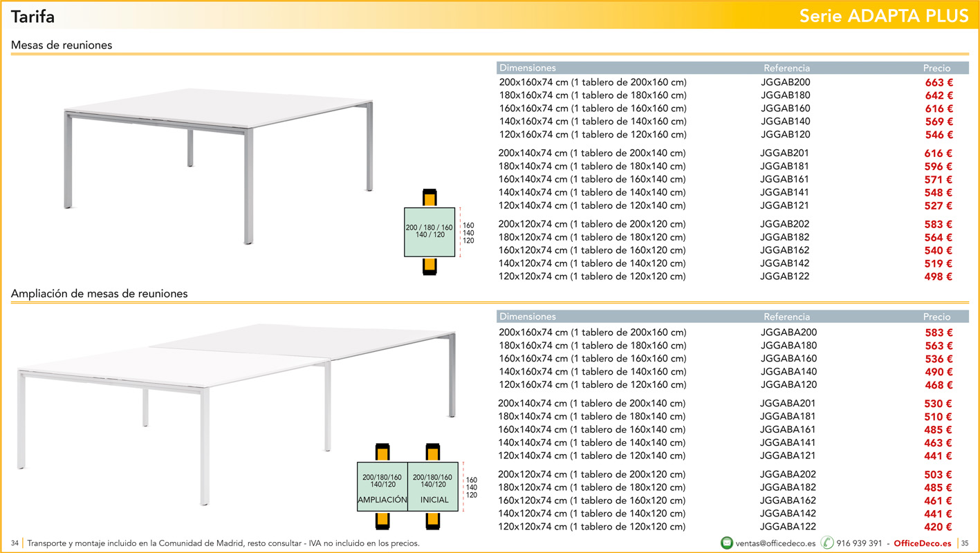This screenshot has width=980, height=553.
Task: Select reference JGGABA121
Action: tap(788, 456)
